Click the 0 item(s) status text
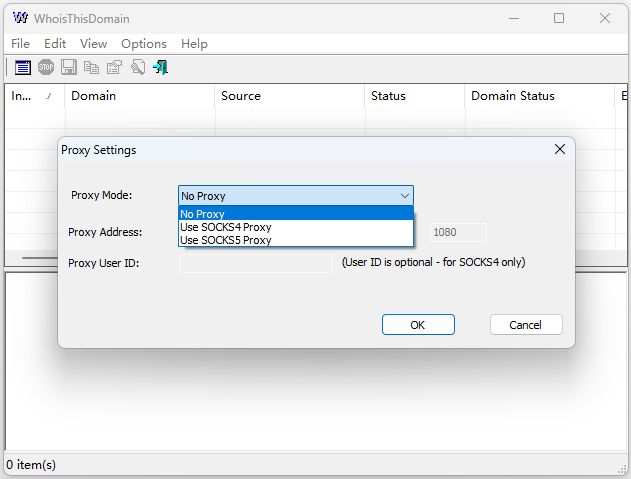Screen dimensions: 631x479 click(x=31, y=465)
